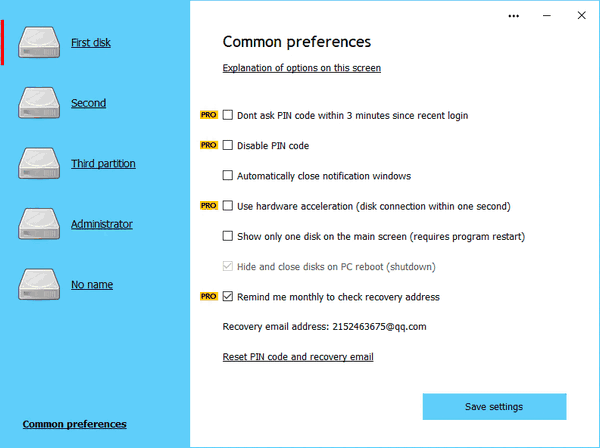Viewport: 600px width, 448px height.
Task: Enable Automatically close notification windows
Action: point(228,176)
